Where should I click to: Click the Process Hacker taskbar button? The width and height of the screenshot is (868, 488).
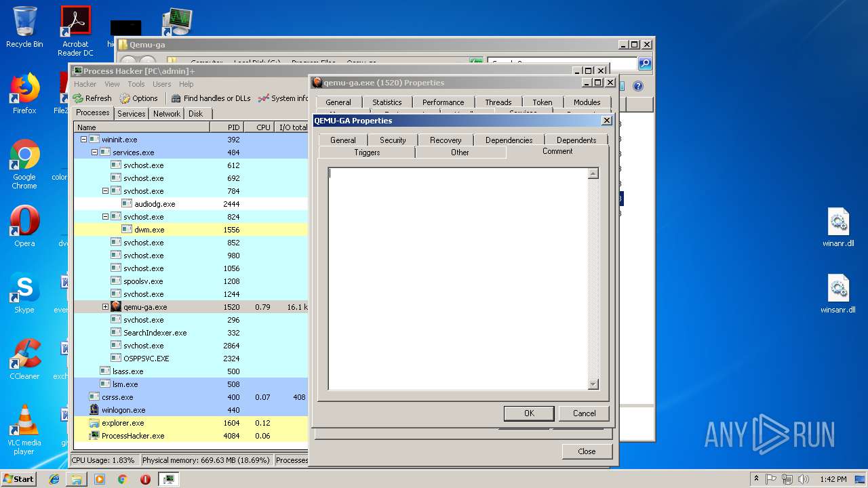tap(169, 479)
